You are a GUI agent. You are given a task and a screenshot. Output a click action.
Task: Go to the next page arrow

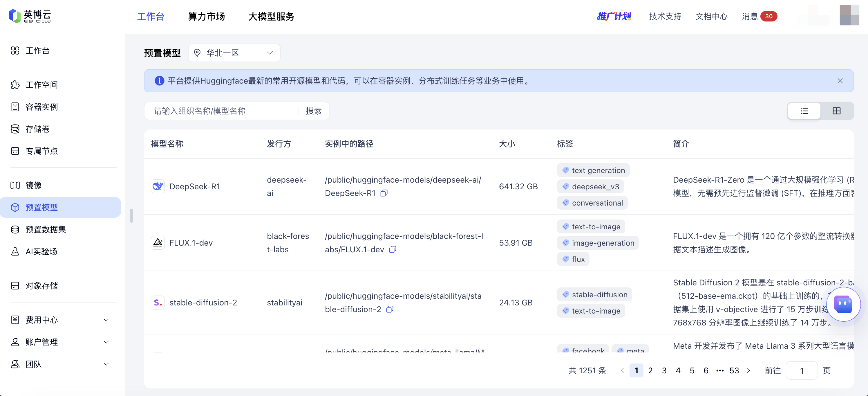[x=749, y=370]
